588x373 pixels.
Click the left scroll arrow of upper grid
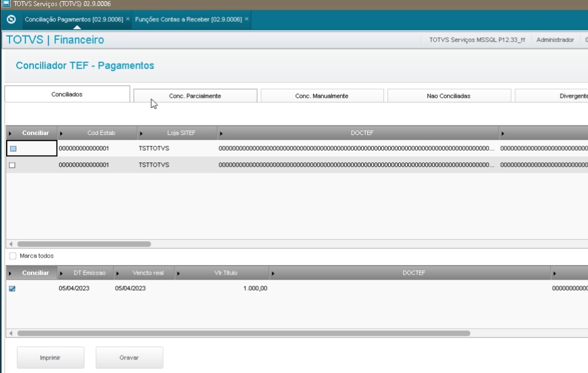point(11,244)
